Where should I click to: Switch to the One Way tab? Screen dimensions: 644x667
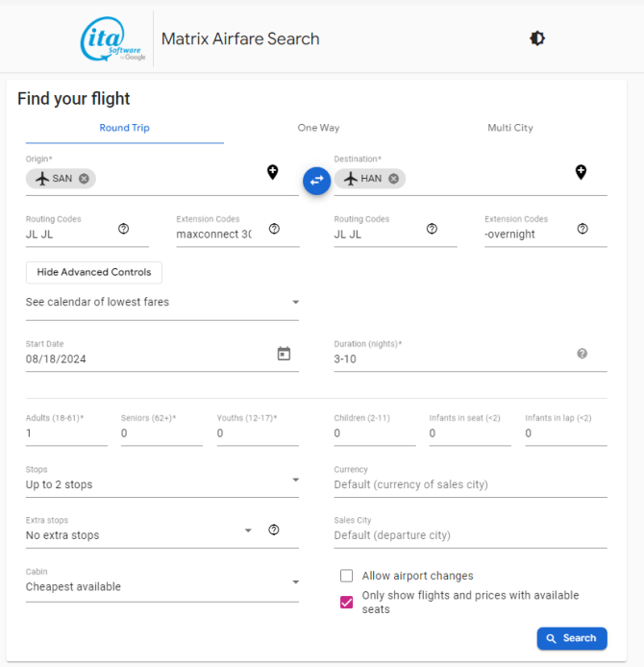318,128
